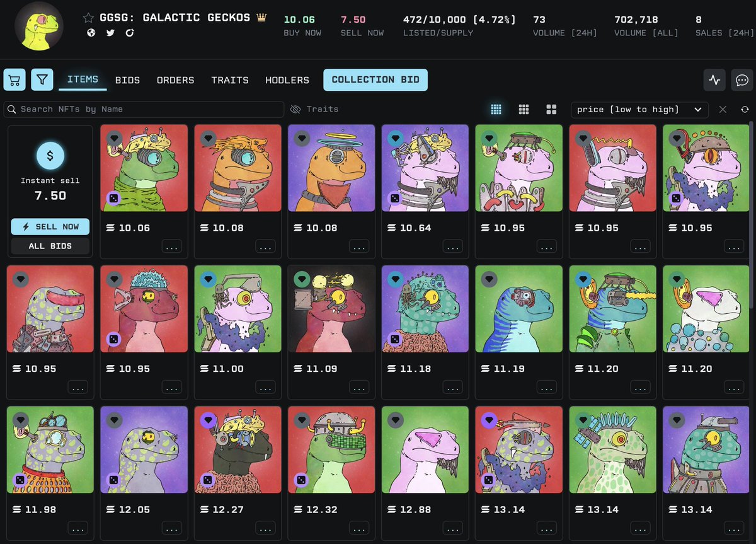Click the SELL NOW instant sell button

tap(50, 227)
